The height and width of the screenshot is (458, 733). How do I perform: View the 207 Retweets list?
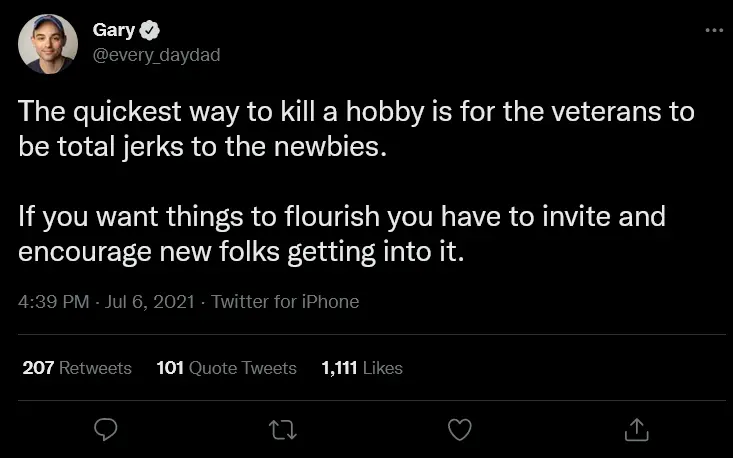[77, 368]
